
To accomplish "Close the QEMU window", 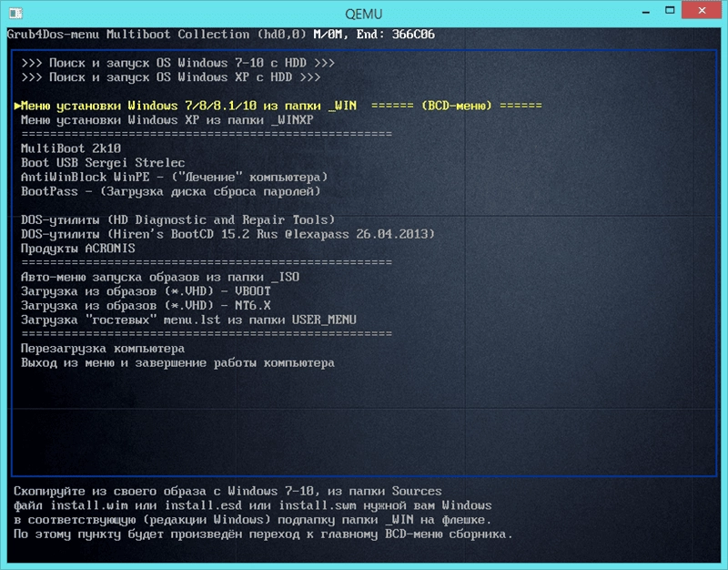I will 702,10.
